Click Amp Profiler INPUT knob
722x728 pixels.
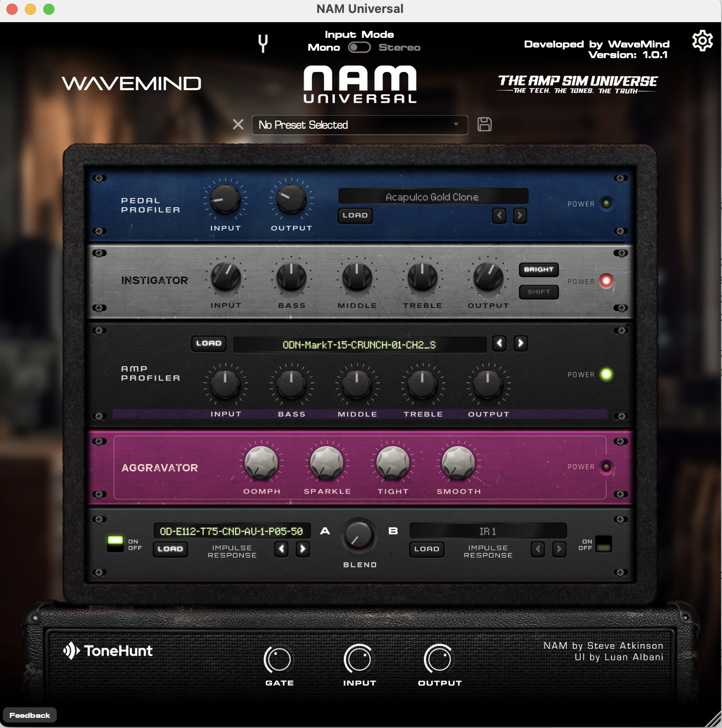tap(225, 385)
